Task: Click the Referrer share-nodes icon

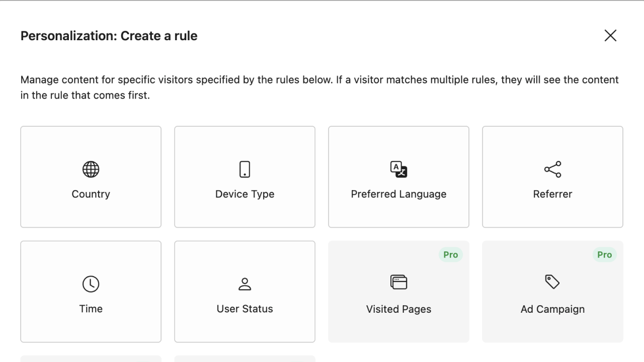Action: 552,169
